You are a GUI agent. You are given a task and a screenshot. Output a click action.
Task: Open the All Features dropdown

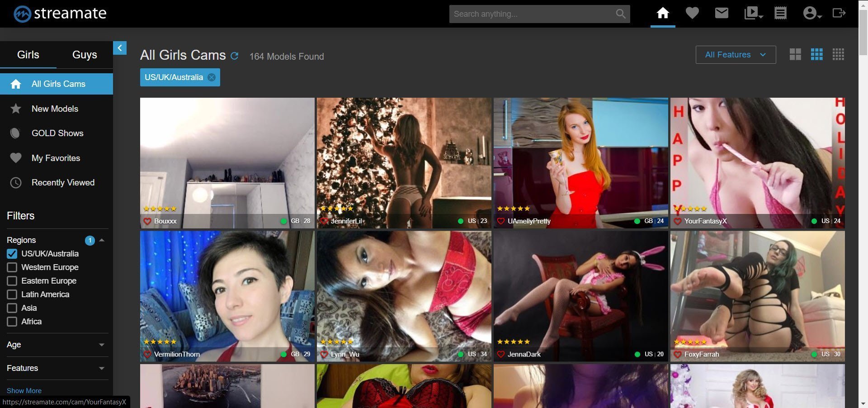736,55
